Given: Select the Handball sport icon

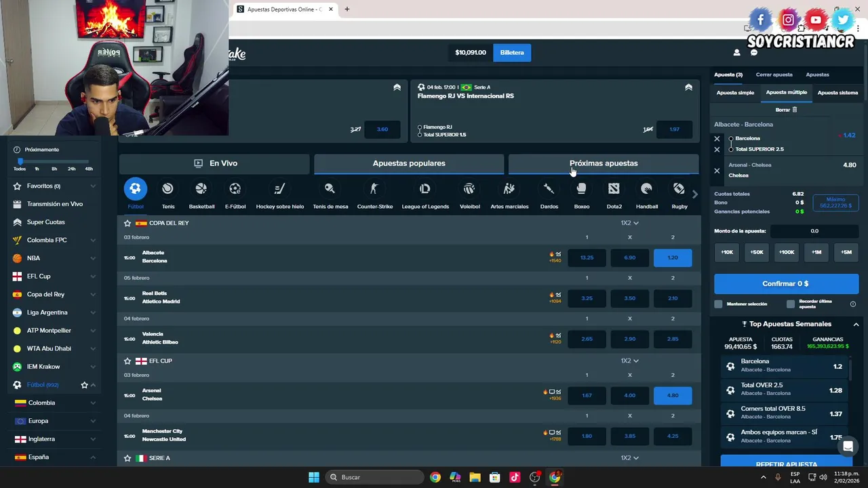Looking at the screenshot, I should [x=646, y=189].
